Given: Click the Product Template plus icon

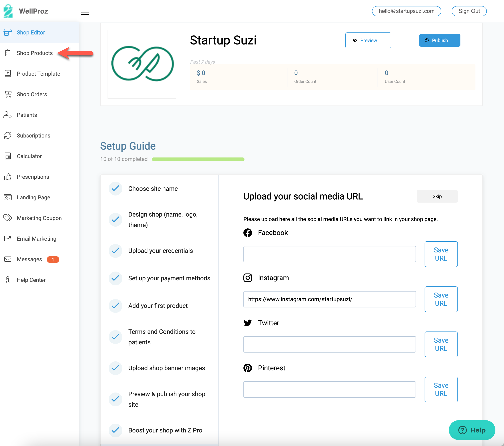Looking at the screenshot, I should coord(8,73).
